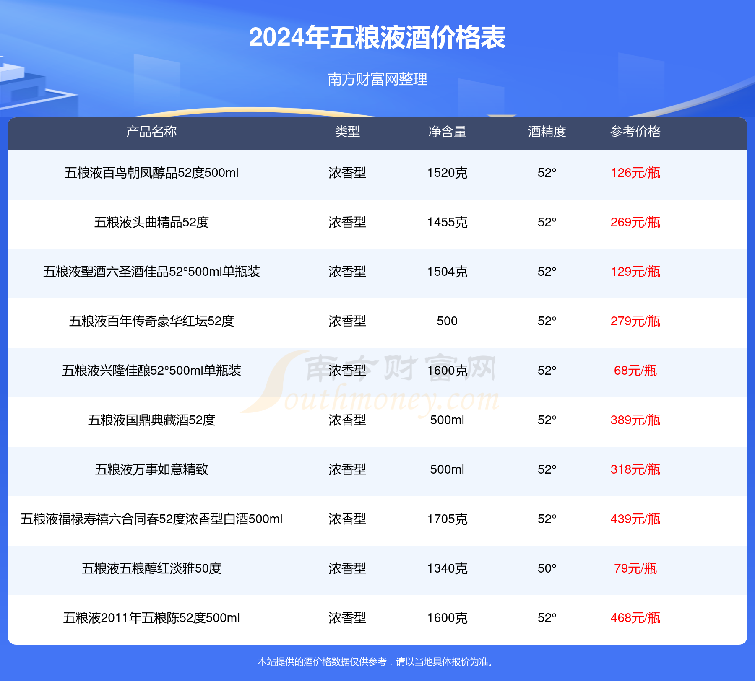This screenshot has width=755, height=700.
Task: Click 浓香型 in the 头曲精品 row
Action: tap(347, 222)
